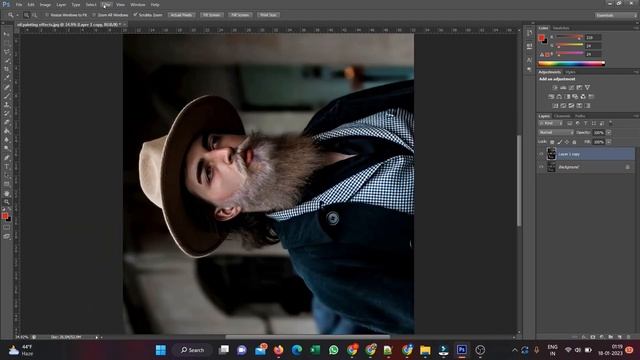Toggle Resize Windows to Fit checkbox
The height and width of the screenshot is (360, 640).
pyautogui.click(x=47, y=15)
